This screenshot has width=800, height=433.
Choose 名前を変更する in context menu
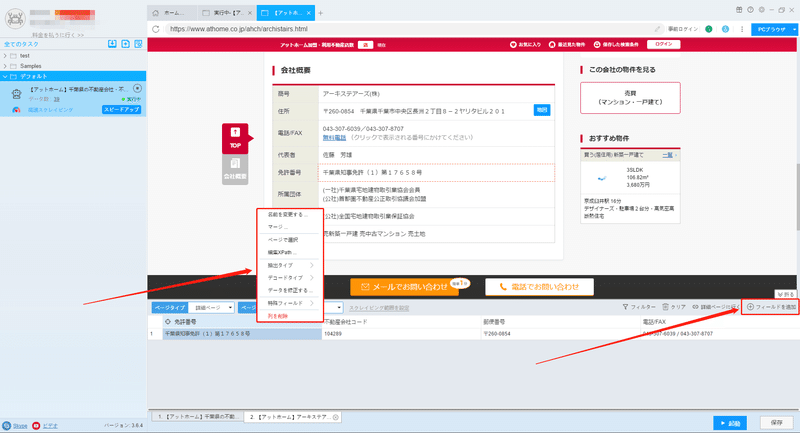click(287, 215)
